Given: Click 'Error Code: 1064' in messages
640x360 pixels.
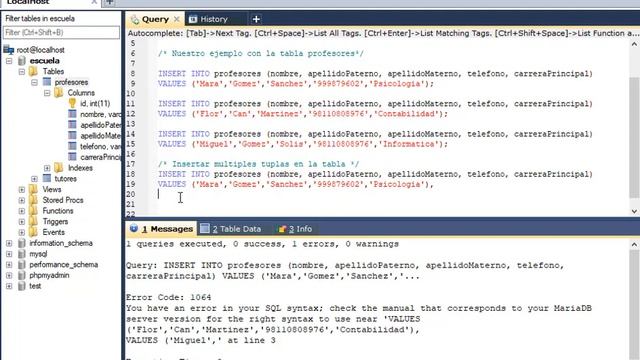Looking at the screenshot, I should click(168, 298).
